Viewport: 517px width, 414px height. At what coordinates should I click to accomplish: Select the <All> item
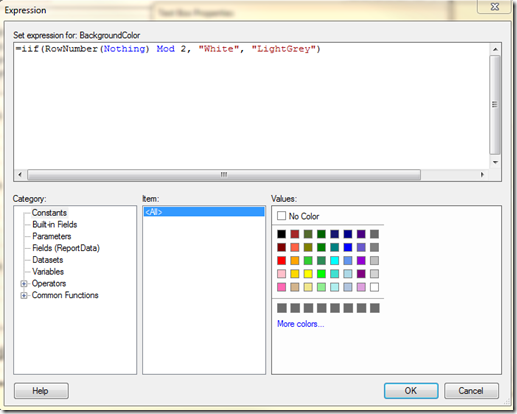(204, 212)
